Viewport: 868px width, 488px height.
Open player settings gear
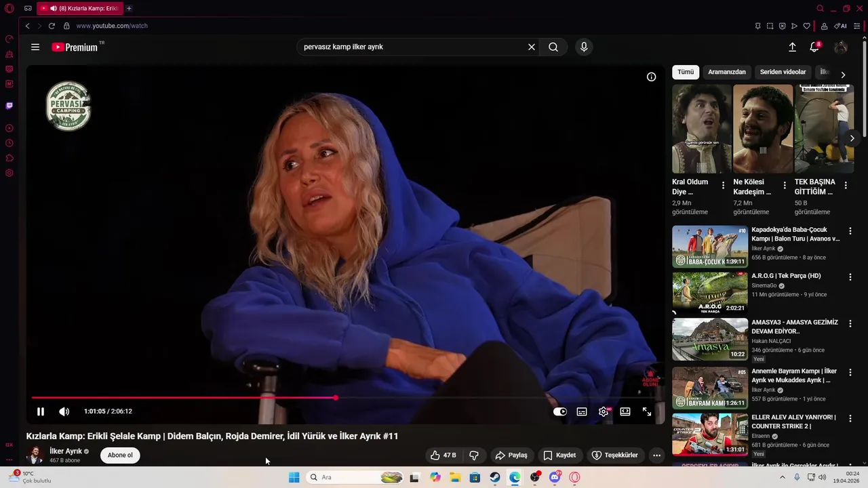[x=604, y=411]
